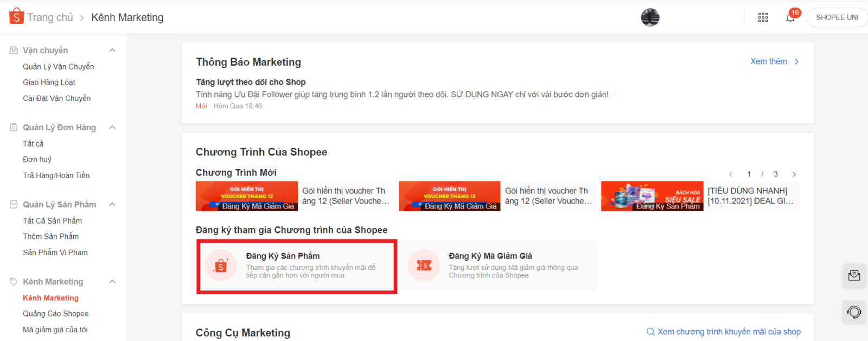Select Thêm Sản Phẩm from the sidebar
868x341 pixels.
(50, 237)
